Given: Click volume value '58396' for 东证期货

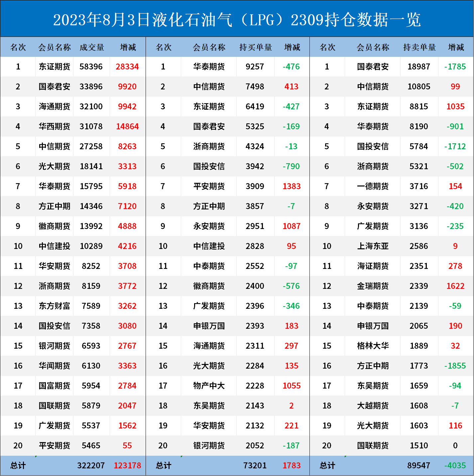Looking at the screenshot, I should [x=91, y=67].
